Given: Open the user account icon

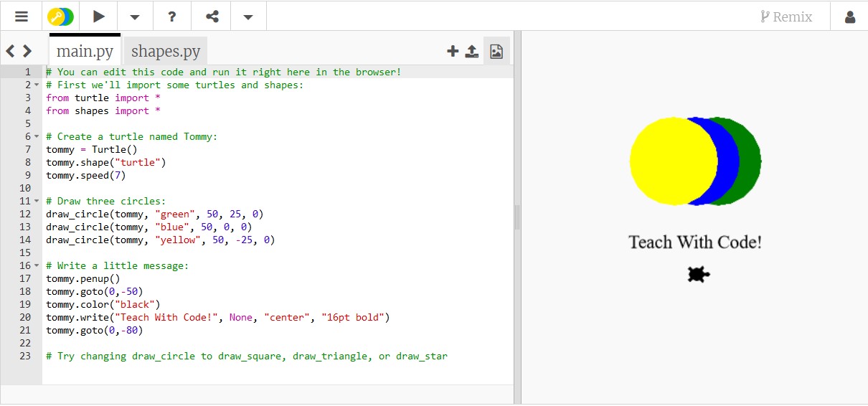Looking at the screenshot, I should pyautogui.click(x=850, y=16).
